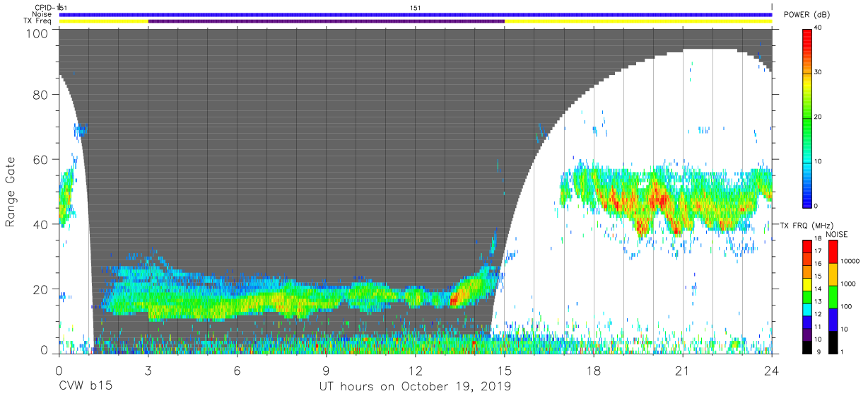Viewport: 868px width, 401px height.
Task: Click the '6' tick on UT hours axis
Action: (237, 370)
